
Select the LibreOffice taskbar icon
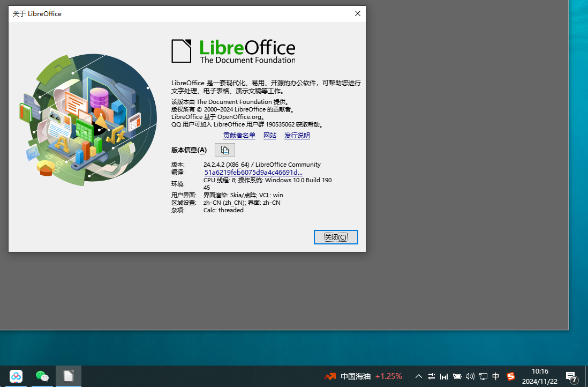click(68, 376)
